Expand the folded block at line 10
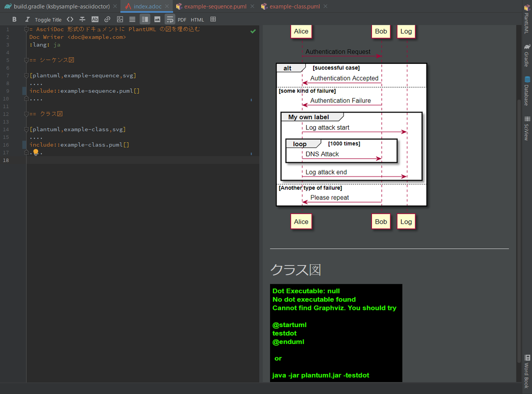The width and height of the screenshot is (532, 394). tap(25, 98)
